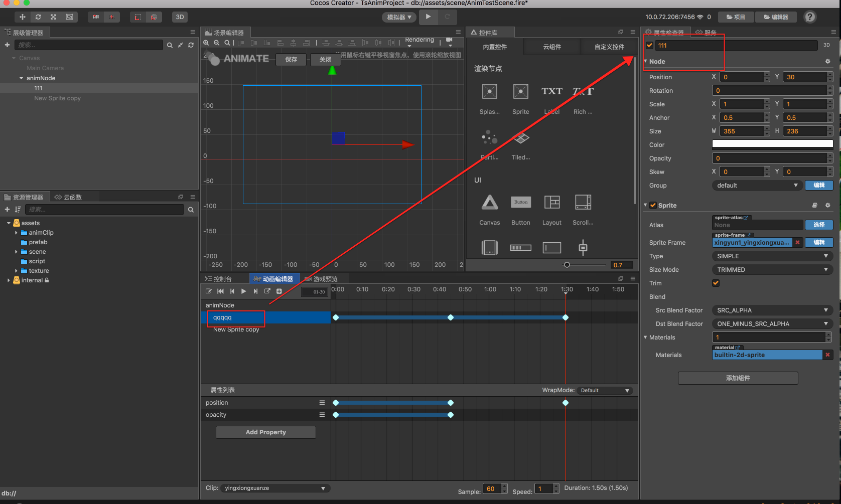Select the scale transform tool

(54, 17)
